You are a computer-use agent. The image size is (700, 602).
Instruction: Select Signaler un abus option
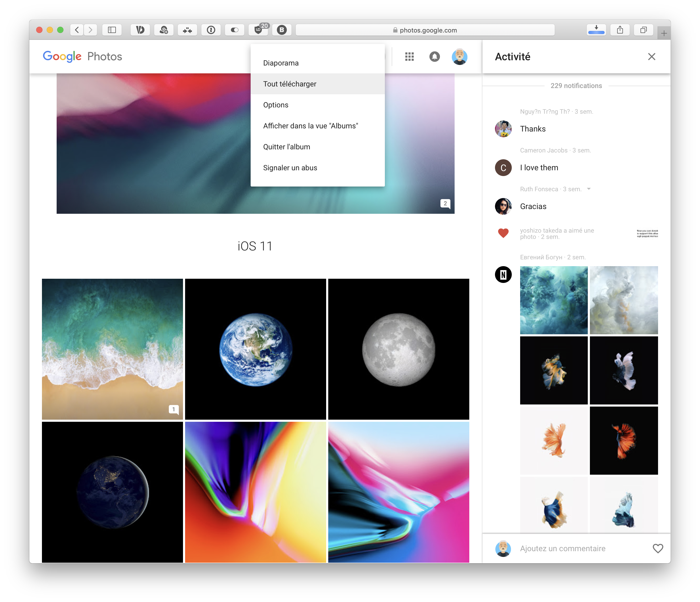(x=290, y=168)
